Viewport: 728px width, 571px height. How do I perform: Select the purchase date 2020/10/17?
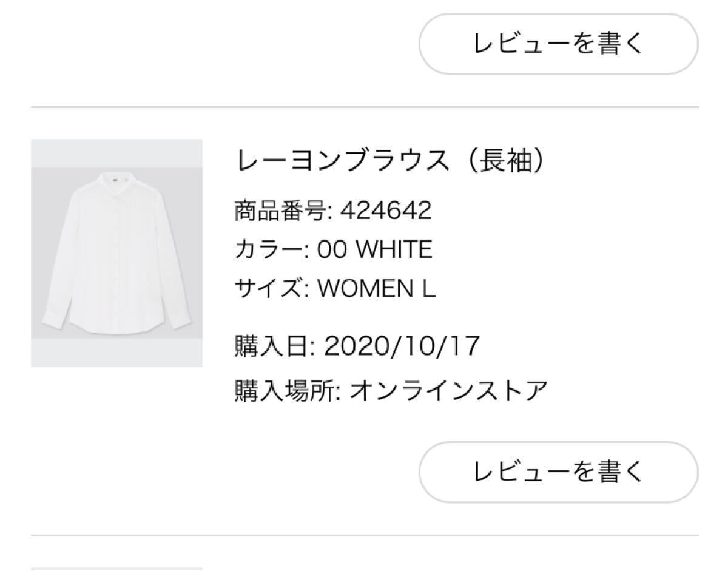tap(402, 346)
